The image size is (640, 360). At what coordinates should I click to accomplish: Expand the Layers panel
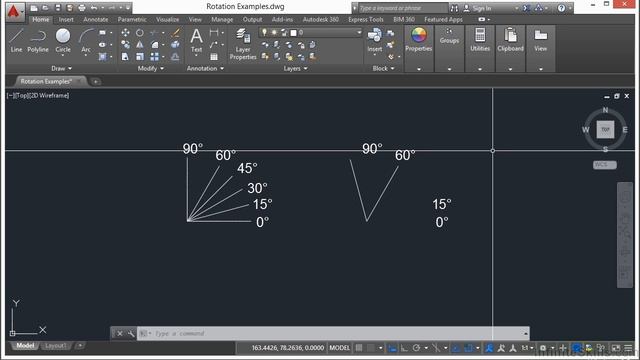[296, 68]
